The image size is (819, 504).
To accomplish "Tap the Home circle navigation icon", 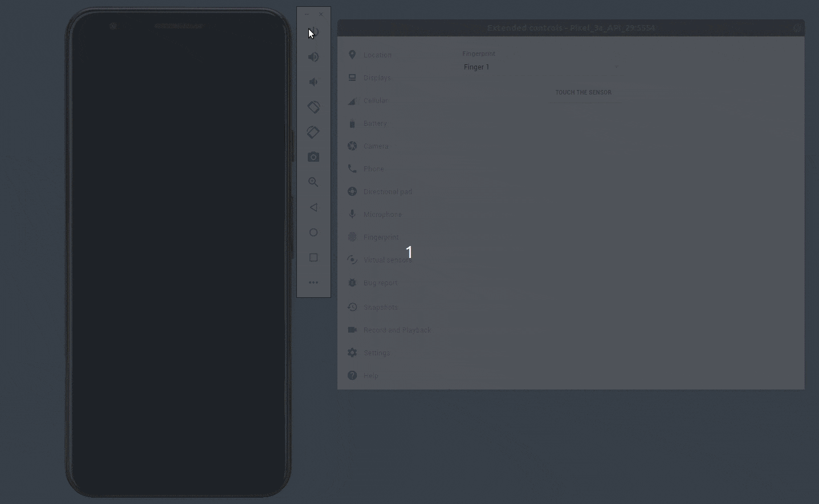I will tap(313, 232).
